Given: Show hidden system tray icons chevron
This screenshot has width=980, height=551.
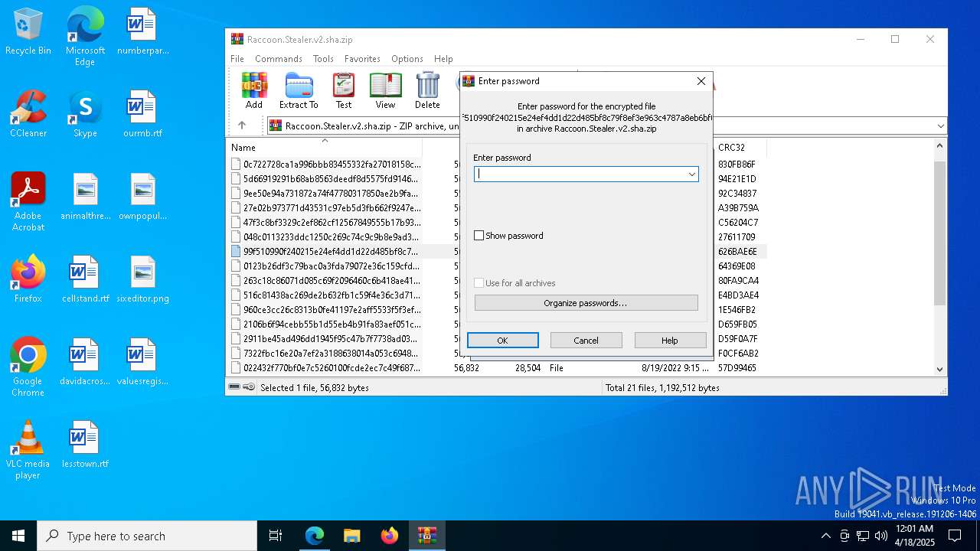Looking at the screenshot, I should pos(825,536).
